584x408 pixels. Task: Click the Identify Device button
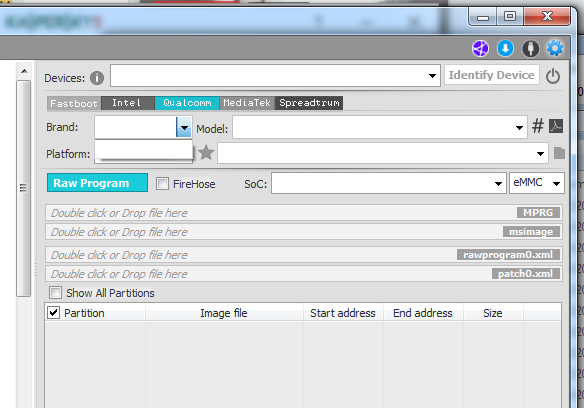pyautogui.click(x=491, y=75)
